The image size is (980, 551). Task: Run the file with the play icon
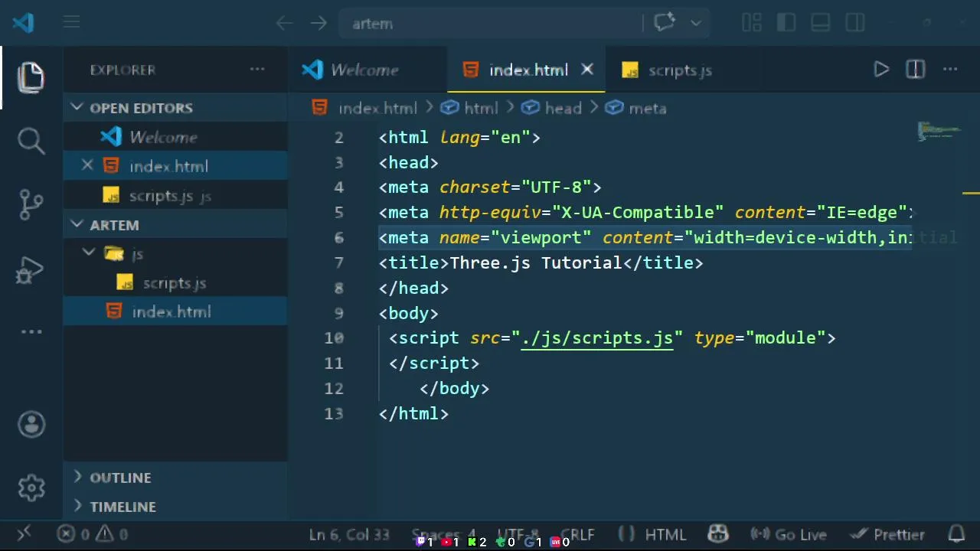click(x=881, y=70)
